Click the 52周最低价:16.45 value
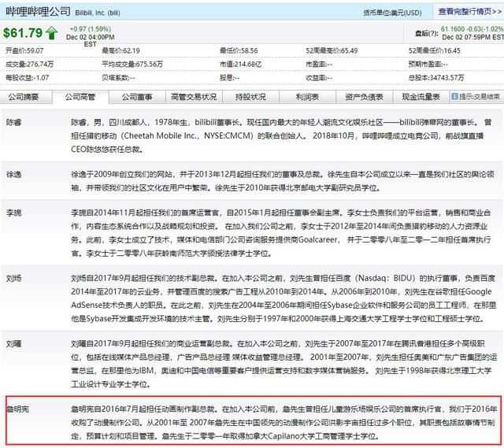Screen dimensions: 504x448 pos(435,50)
